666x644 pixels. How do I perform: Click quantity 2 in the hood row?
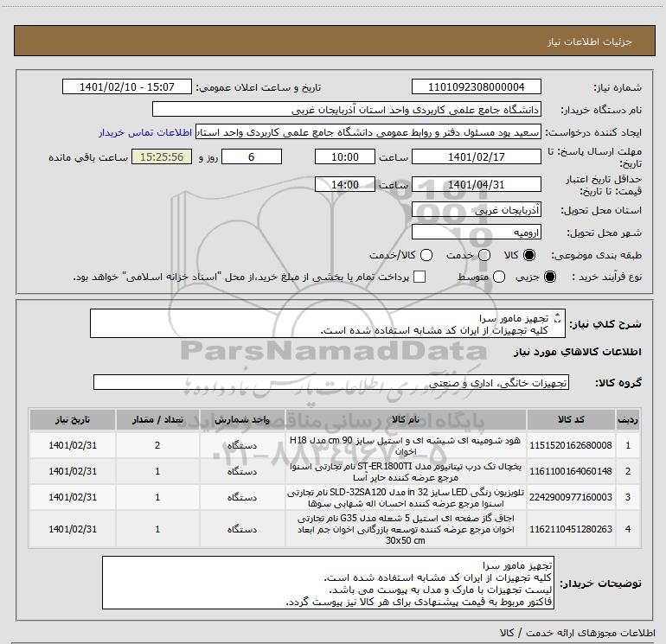(157, 445)
